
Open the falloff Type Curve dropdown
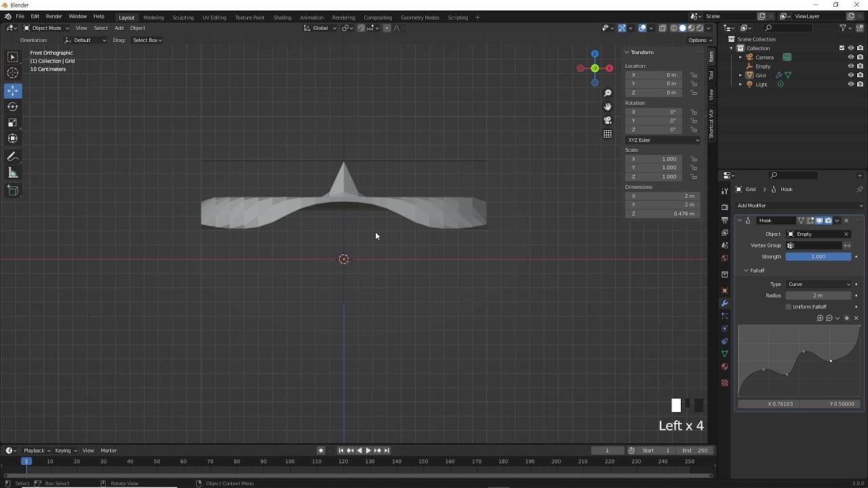(819, 285)
